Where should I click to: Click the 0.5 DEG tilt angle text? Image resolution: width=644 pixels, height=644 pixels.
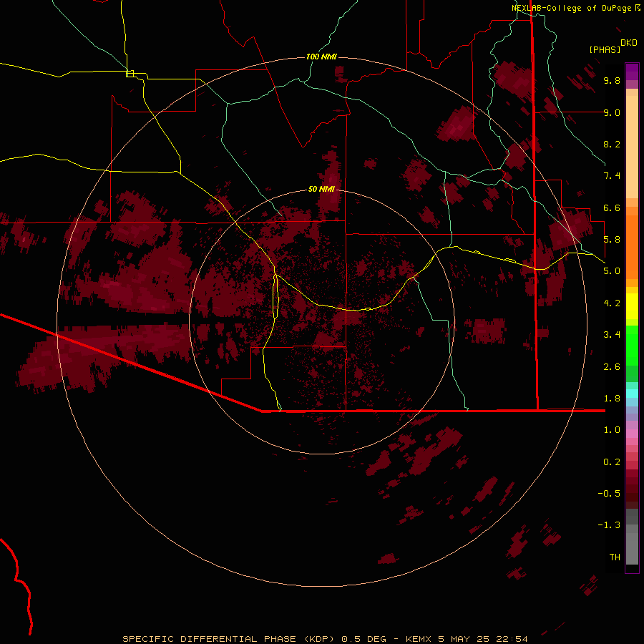tap(364, 639)
